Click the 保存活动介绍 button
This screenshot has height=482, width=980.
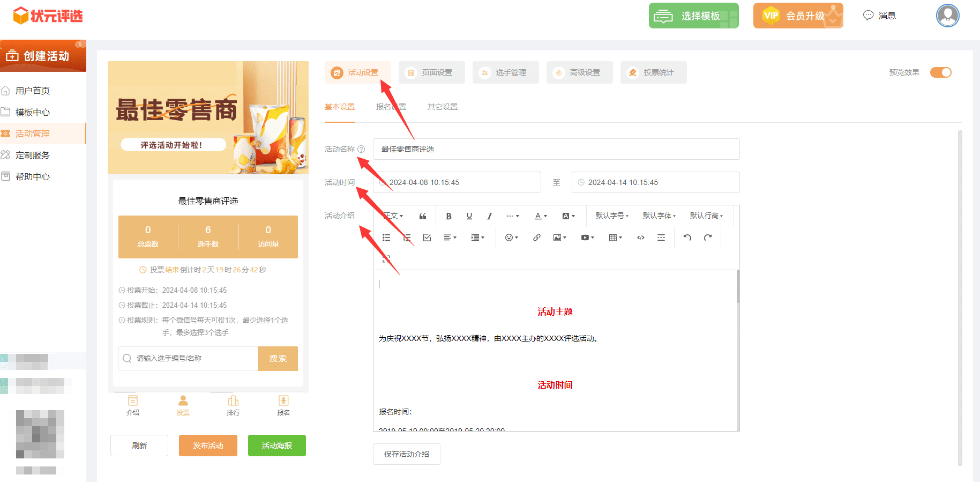407,454
